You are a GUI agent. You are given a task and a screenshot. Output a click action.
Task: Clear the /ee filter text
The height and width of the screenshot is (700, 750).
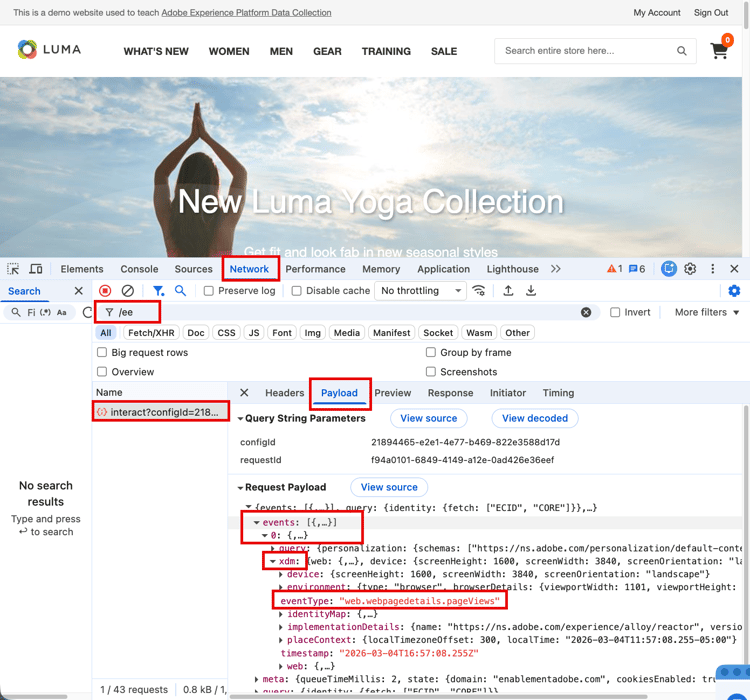[x=586, y=312]
